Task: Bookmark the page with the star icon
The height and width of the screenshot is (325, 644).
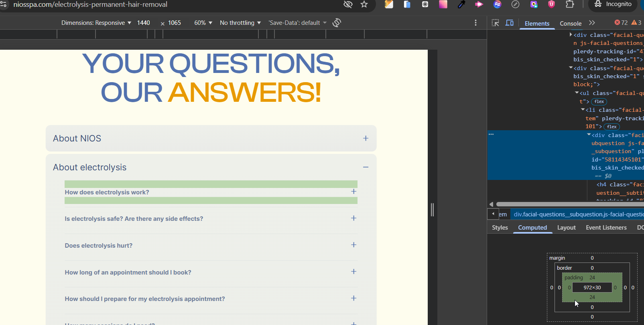Action: tap(364, 4)
